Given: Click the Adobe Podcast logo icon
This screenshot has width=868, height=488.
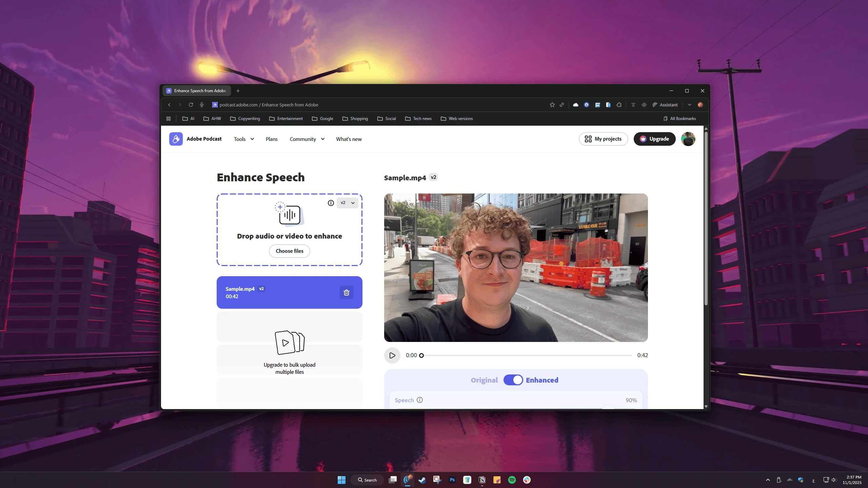Looking at the screenshot, I should (176, 139).
